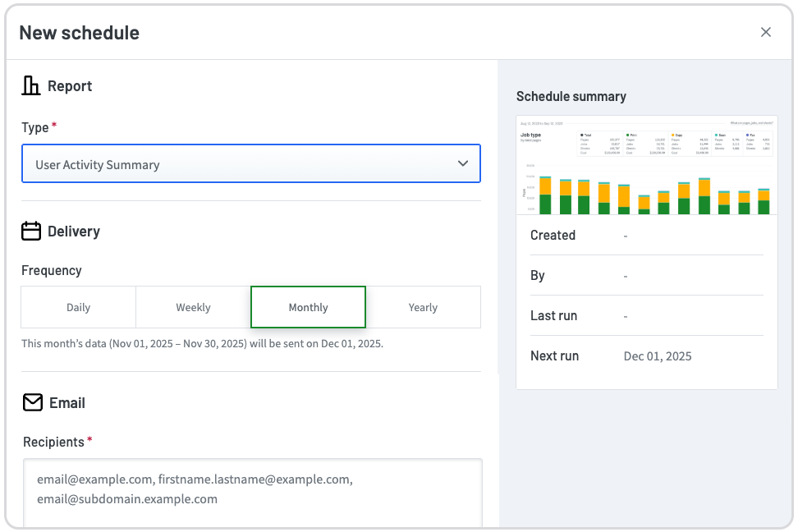Select Daily frequency
Viewport: 798px width, 532px height.
pyautogui.click(x=79, y=307)
